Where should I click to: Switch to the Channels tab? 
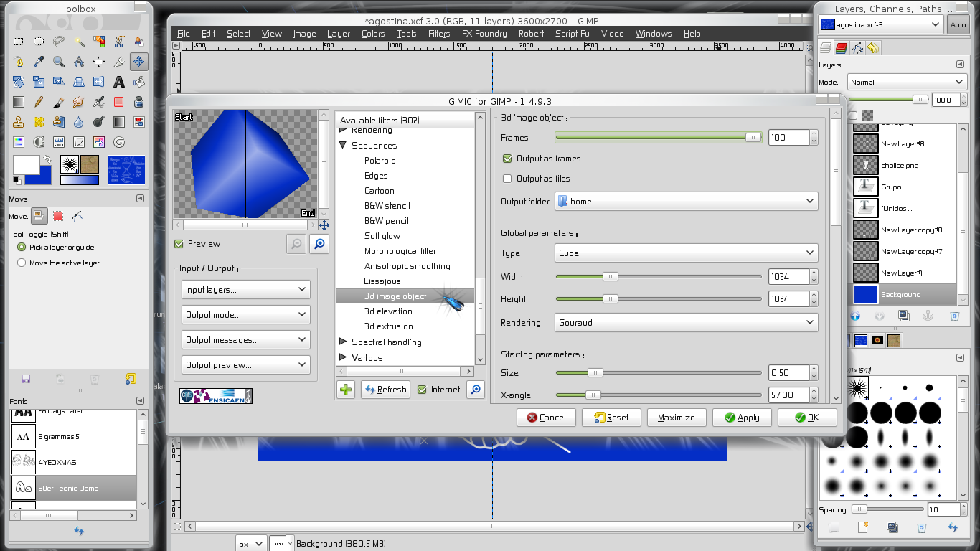841,48
